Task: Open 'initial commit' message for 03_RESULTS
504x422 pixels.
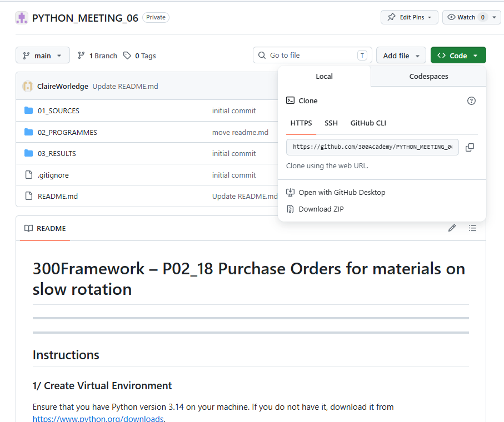Action: tap(234, 153)
